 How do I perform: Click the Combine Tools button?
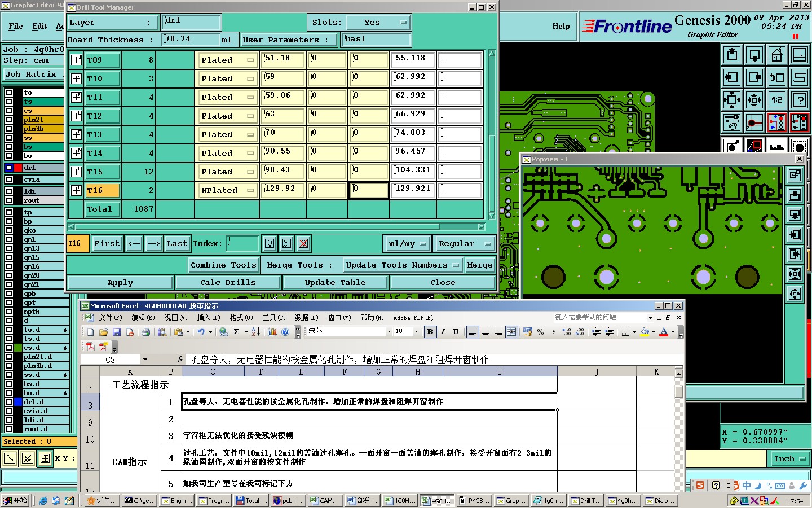(223, 265)
